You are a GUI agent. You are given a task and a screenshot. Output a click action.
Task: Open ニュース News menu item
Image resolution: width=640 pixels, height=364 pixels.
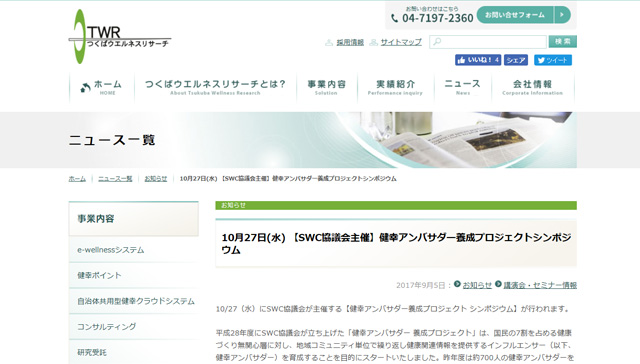[462, 87]
